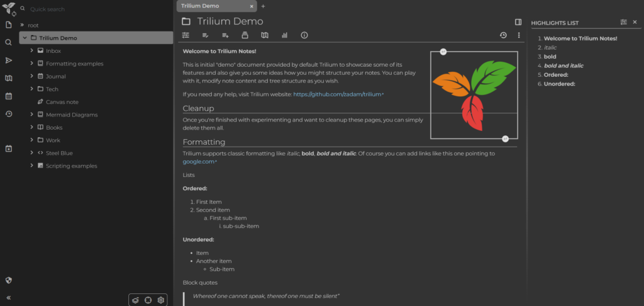The width and height of the screenshot is (644, 306).
Task: Expand the Books tree node
Action: 31,127
